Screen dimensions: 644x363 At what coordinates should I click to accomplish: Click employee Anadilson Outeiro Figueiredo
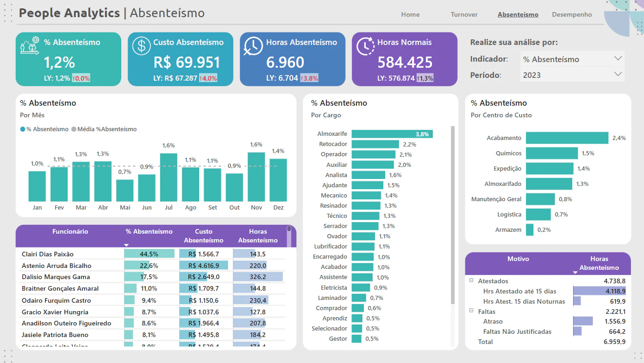[x=67, y=323]
